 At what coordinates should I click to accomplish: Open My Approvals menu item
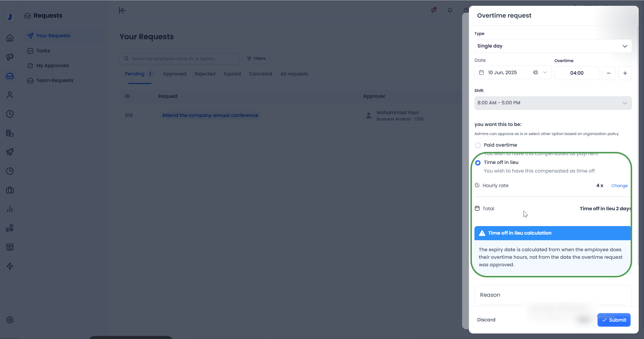52,66
